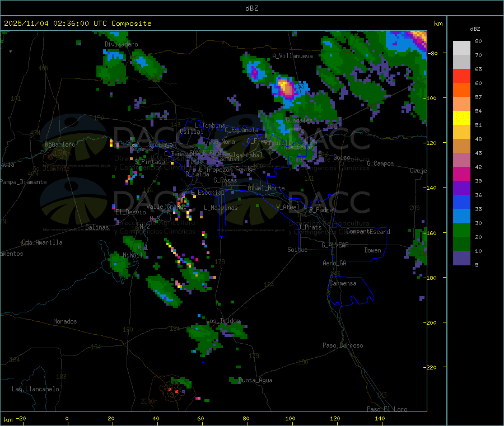The width and height of the screenshot is (504, 426).
Task: Click the G_ALVEAR map label
Action: coord(335,245)
